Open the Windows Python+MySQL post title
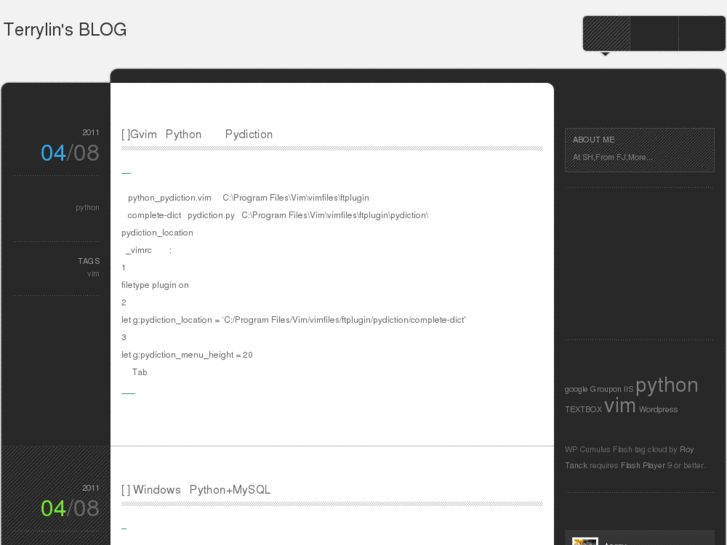 [196, 490]
